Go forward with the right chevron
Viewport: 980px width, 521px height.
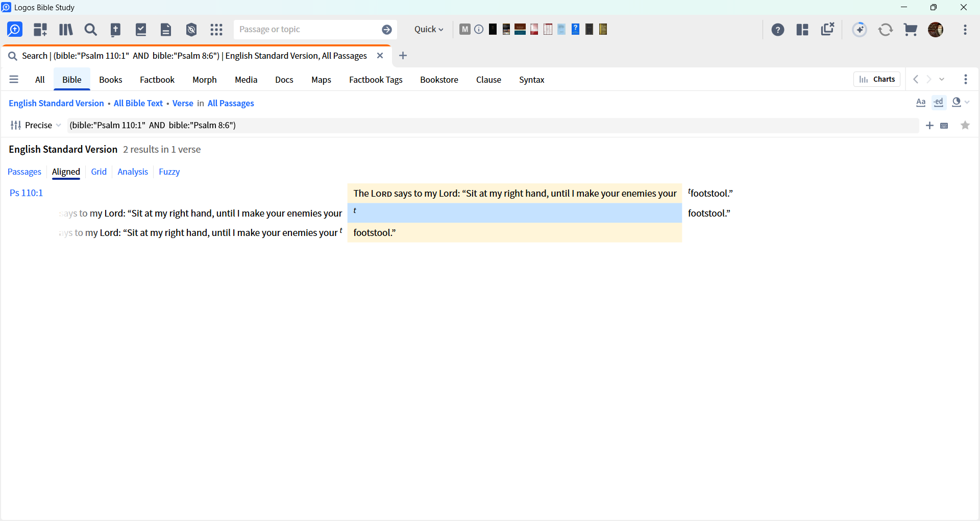click(929, 79)
